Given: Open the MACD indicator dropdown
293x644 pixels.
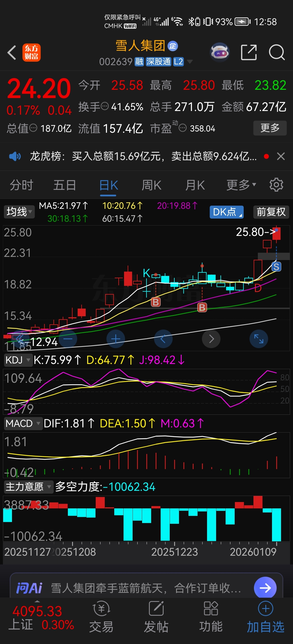Looking at the screenshot, I should pos(23,423).
